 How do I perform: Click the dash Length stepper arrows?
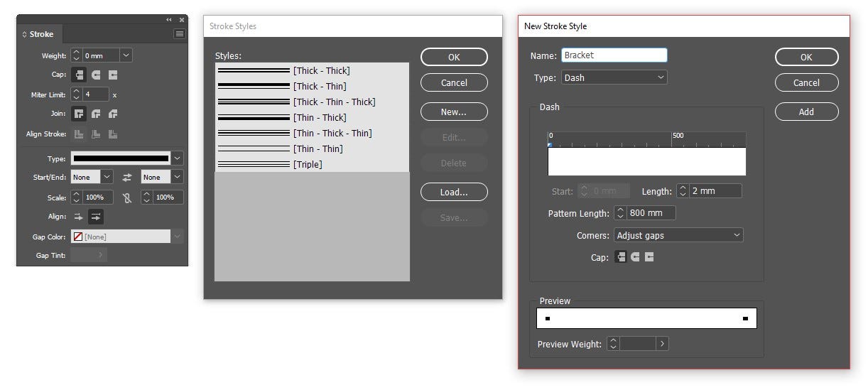[683, 191]
